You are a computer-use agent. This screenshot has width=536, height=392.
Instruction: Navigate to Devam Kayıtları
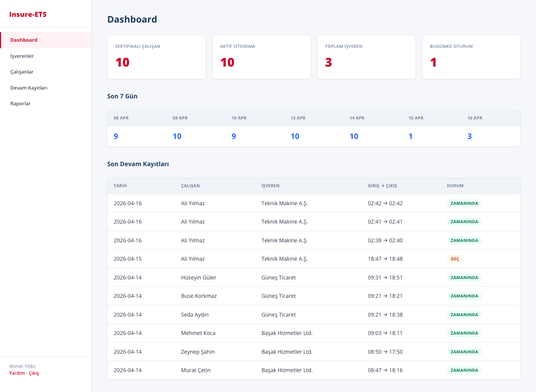point(29,88)
